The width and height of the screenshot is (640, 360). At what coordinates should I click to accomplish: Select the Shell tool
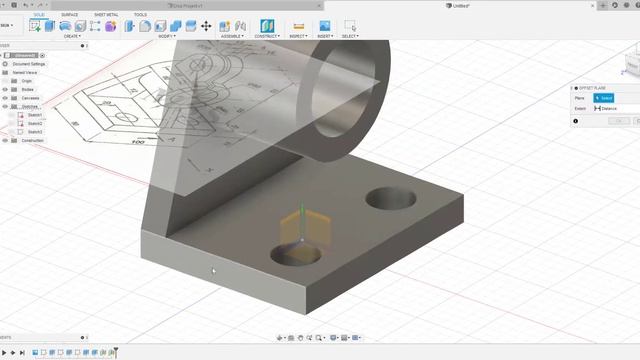coord(160,26)
